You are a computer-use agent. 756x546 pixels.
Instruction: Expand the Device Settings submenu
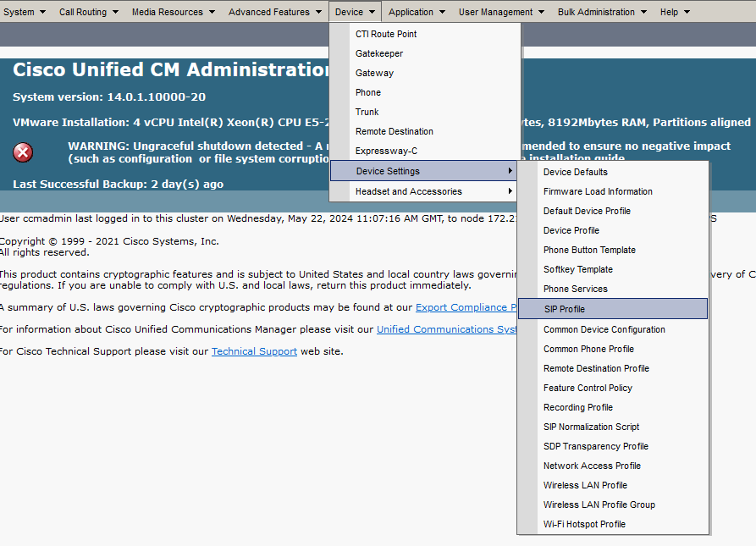423,171
